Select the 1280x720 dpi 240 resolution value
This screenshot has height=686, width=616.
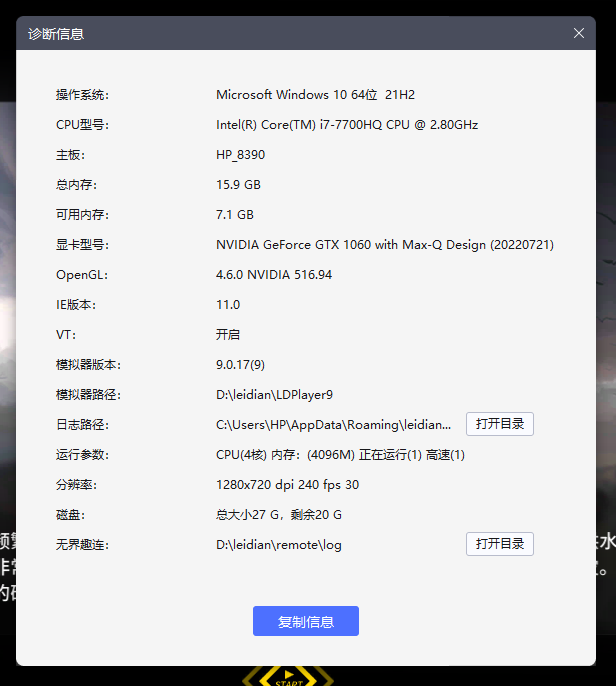click(287, 485)
